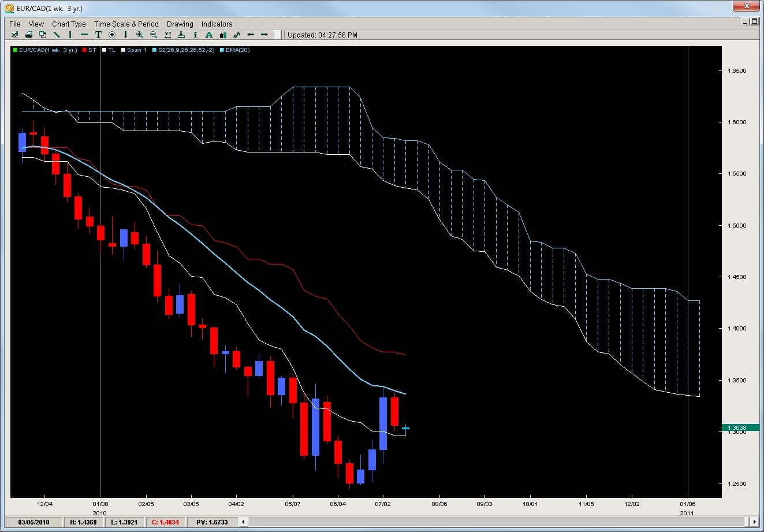Zoom in with the magnifier plus icon
Screen dimensions: 764x532
tap(140, 35)
